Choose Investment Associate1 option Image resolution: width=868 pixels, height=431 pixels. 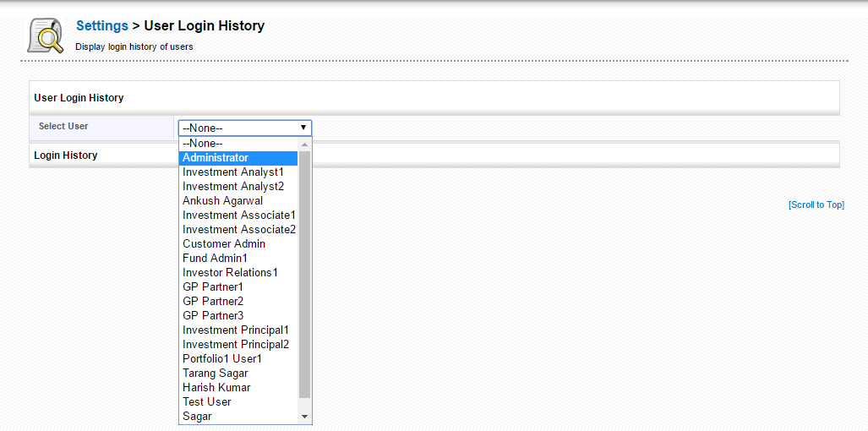pos(239,215)
